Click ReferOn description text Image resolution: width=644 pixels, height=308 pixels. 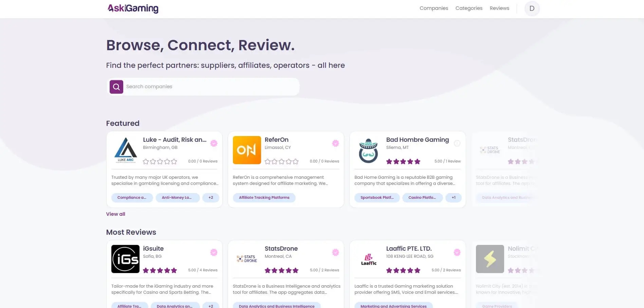(280, 180)
